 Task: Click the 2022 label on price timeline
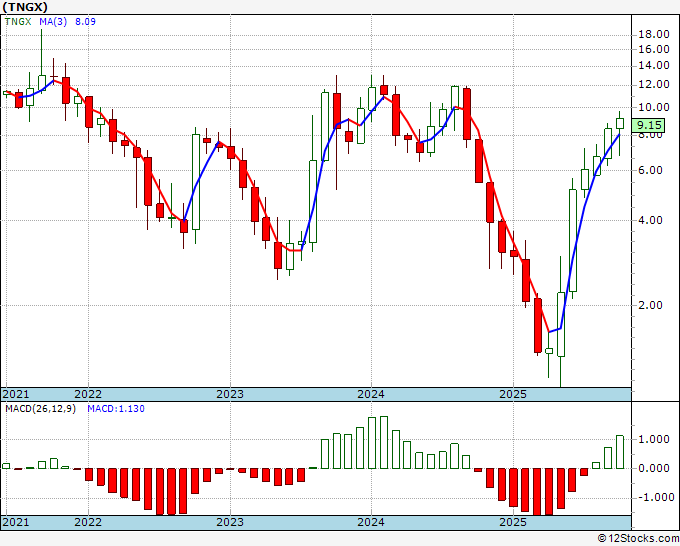[88, 394]
